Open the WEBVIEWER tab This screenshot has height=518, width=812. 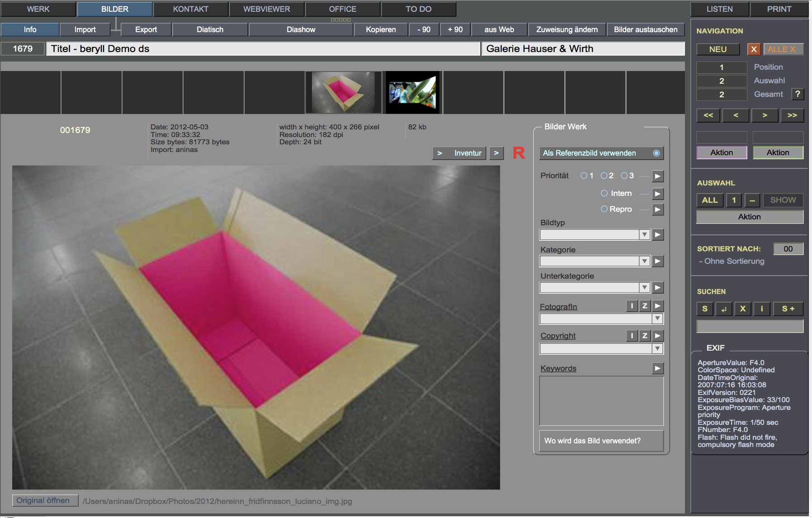coord(267,9)
